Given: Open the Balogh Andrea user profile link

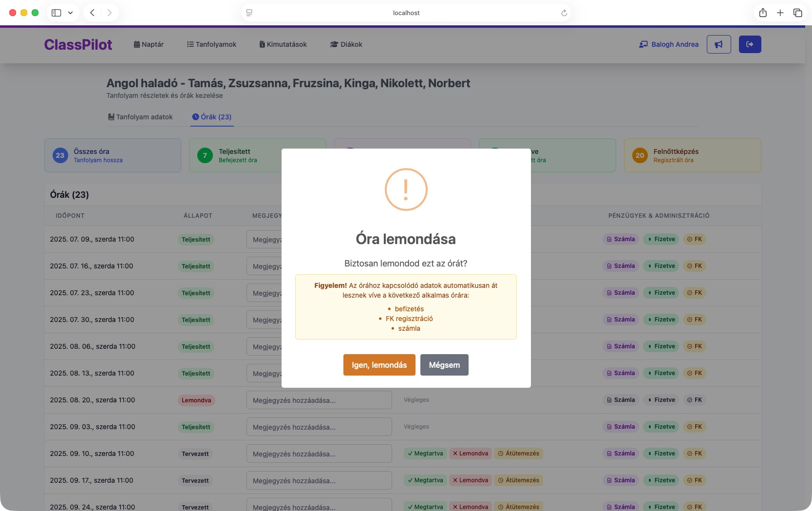Looking at the screenshot, I should point(669,44).
